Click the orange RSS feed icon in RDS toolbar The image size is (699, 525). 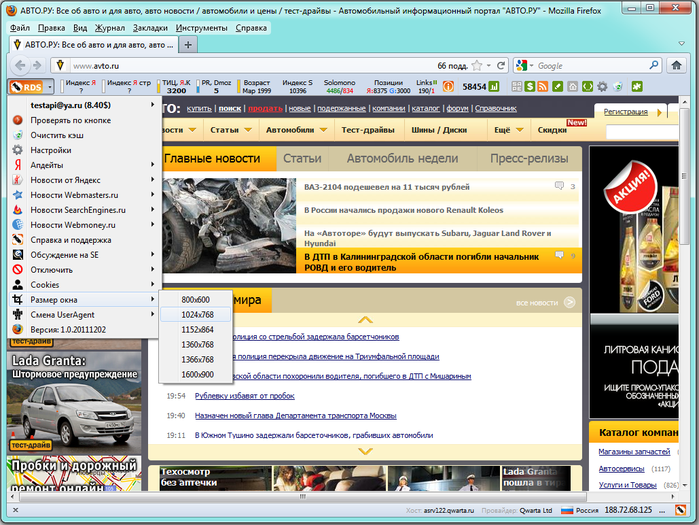click(x=543, y=86)
